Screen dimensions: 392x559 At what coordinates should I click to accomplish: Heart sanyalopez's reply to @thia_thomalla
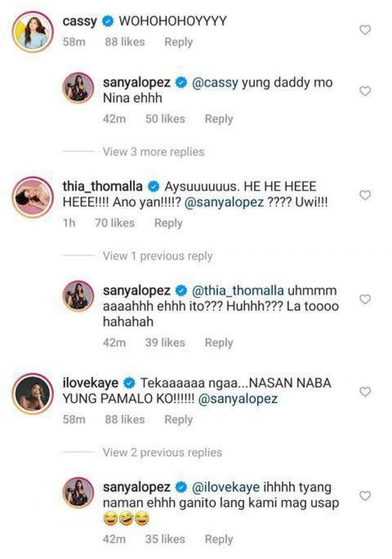365,299
